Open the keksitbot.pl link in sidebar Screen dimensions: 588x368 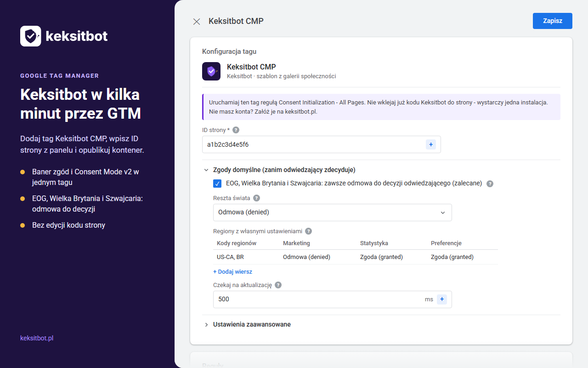tap(37, 338)
